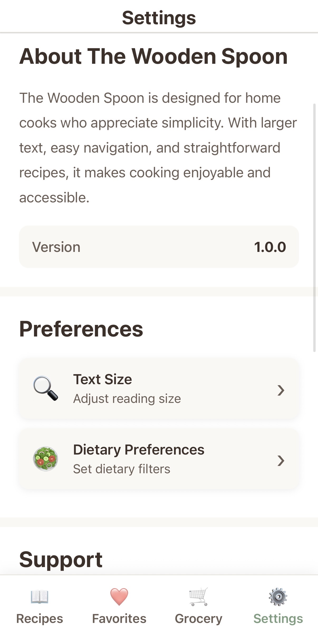Click the magnifying glass icon for Text Size
This screenshot has width=318, height=644.
(45, 388)
